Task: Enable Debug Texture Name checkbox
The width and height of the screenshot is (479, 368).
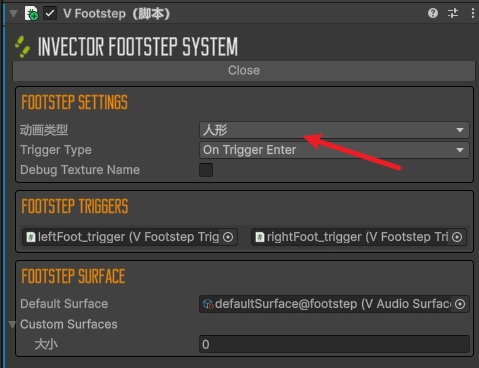Action: (206, 170)
